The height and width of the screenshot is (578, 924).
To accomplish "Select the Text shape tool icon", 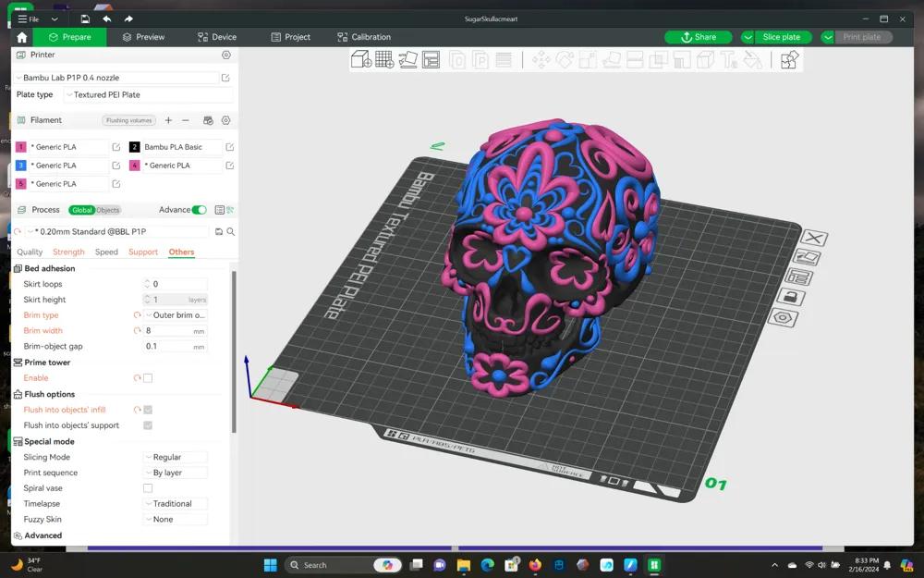I will [x=729, y=59].
